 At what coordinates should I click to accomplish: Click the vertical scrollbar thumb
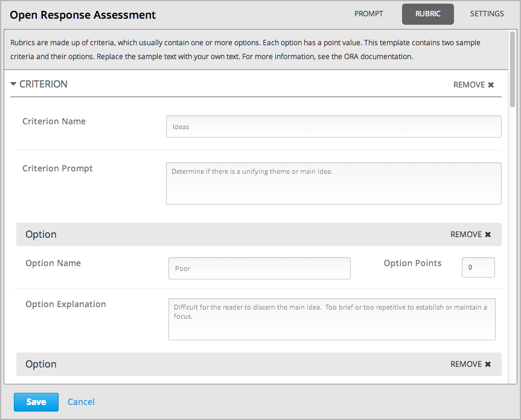point(513,69)
